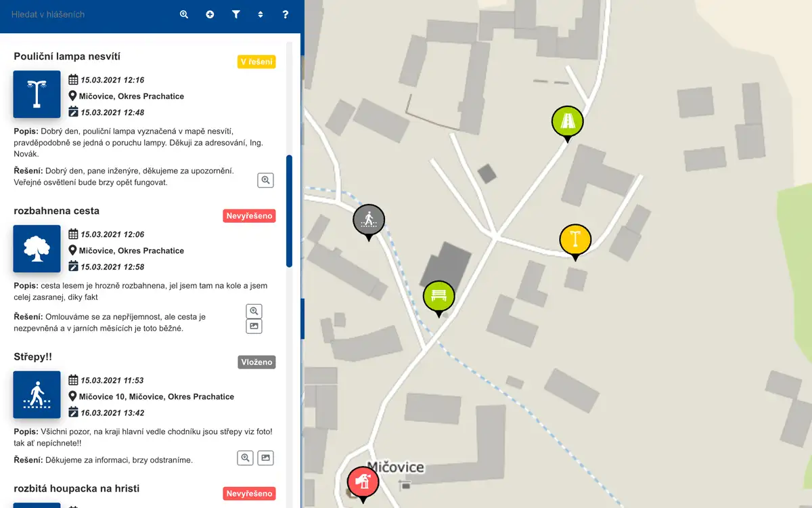
Task: Open photo attached to Střepy!! report
Action: (x=266, y=458)
